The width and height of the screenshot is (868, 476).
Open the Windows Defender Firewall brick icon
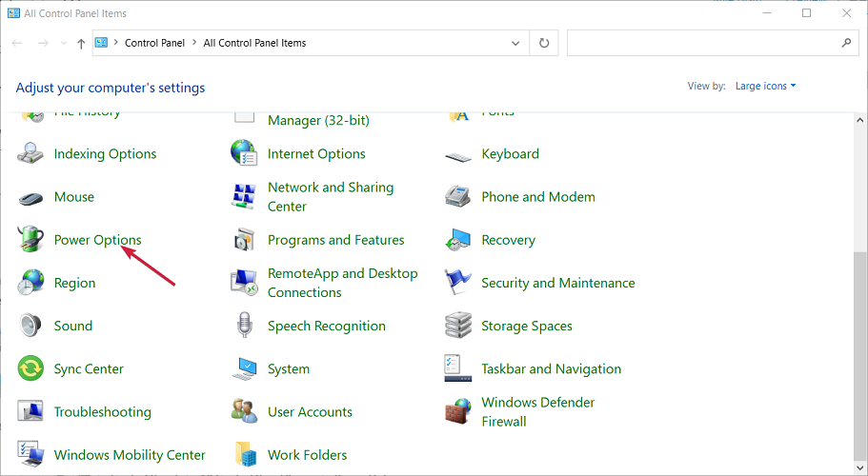click(457, 412)
